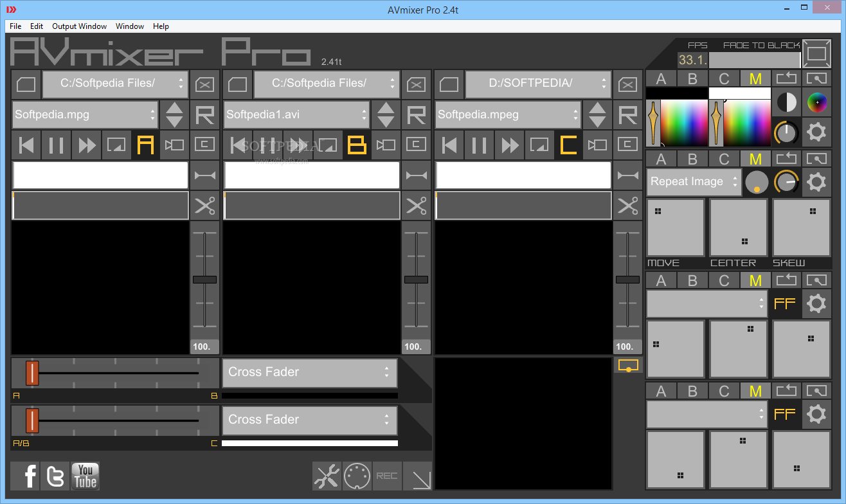Toggle the yellow B channel button
The height and width of the screenshot is (504, 846).
pyautogui.click(x=357, y=145)
